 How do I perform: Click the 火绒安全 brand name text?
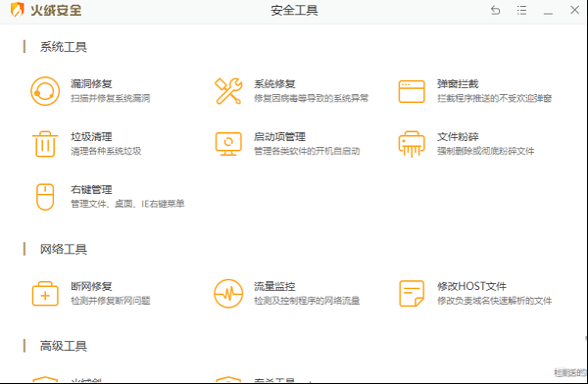point(56,10)
